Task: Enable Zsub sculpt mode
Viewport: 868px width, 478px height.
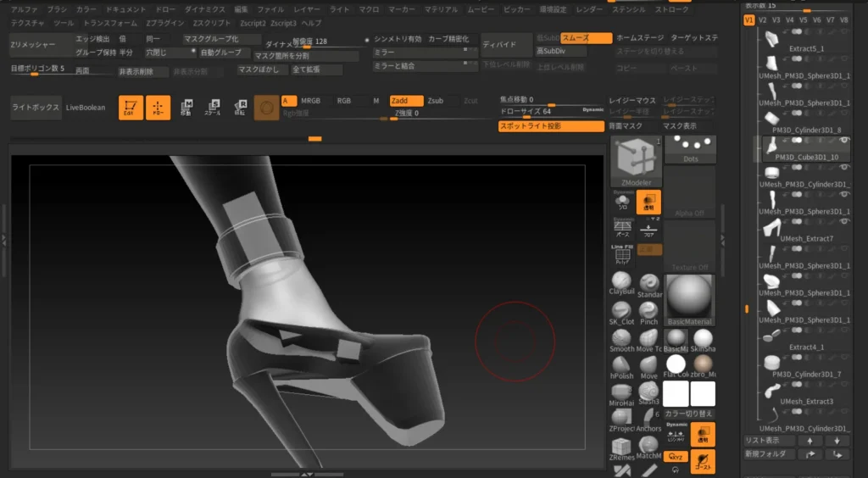Action: point(435,101)
